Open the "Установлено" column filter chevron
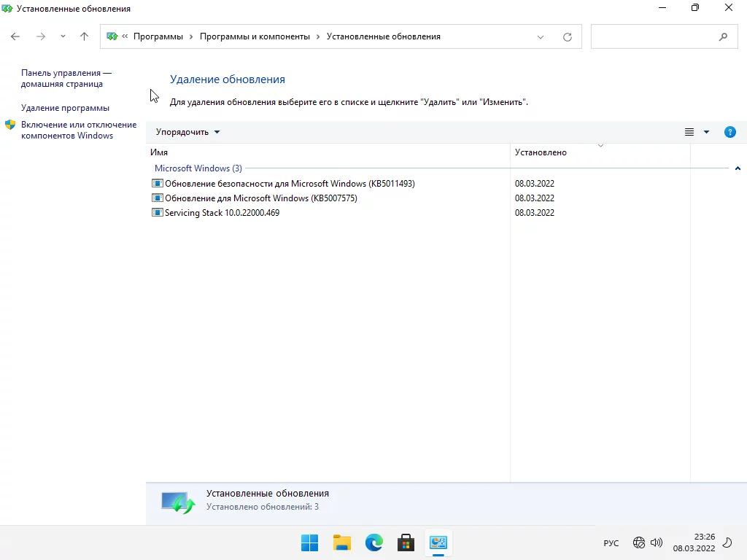Image resolution: width=747 pixels, height=560 pixels. point(600,146)
